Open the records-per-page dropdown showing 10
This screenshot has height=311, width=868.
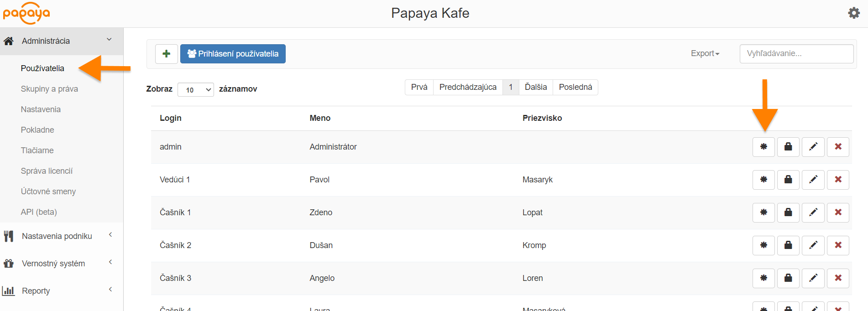[195, 90]
